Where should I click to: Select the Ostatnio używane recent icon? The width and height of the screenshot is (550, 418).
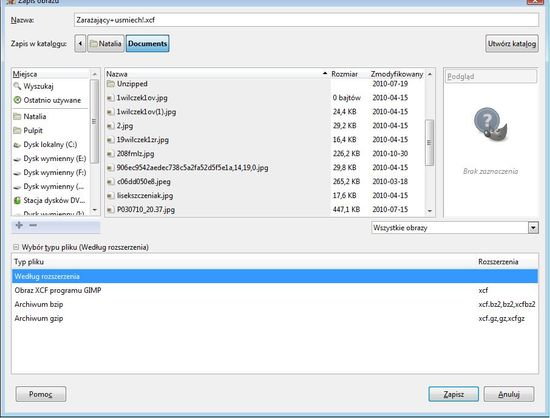pyautogui.click(x=17, y=100)
